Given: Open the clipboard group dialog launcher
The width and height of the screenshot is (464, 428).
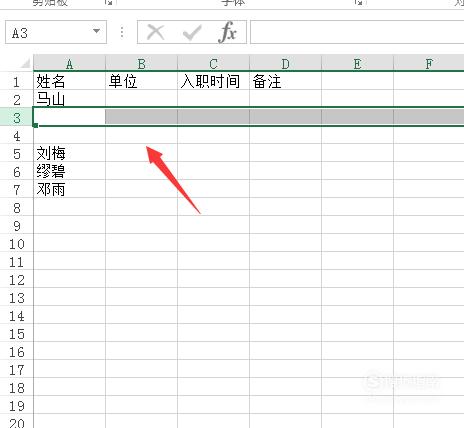Looking at the screenshot, I should (x=108, y=3).
